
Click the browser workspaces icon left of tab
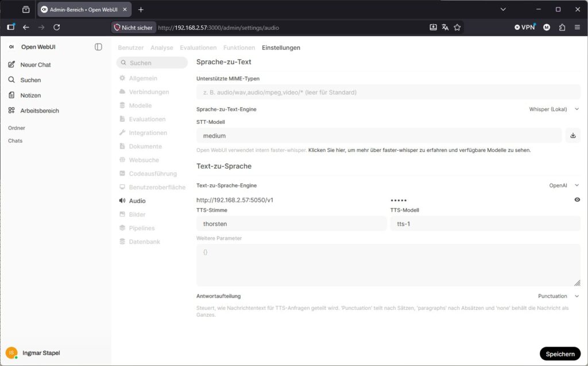click(x=26, y=9)
